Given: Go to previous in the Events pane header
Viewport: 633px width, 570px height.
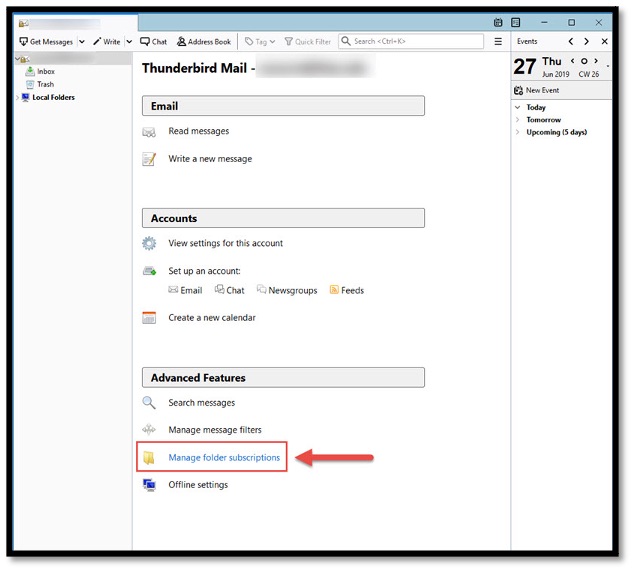Looking at the screenshot, I should coord(571,41).
